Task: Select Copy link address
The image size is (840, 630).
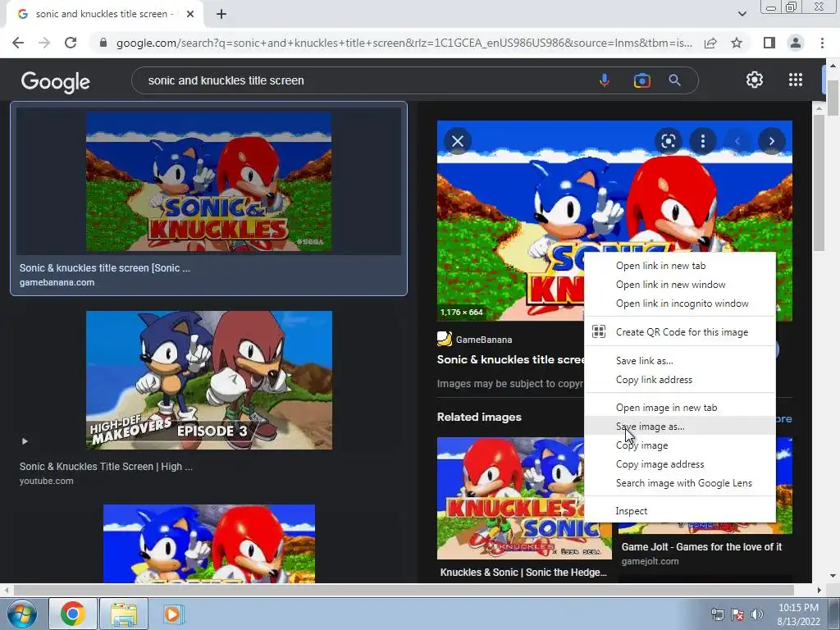Action: (679, 379)
